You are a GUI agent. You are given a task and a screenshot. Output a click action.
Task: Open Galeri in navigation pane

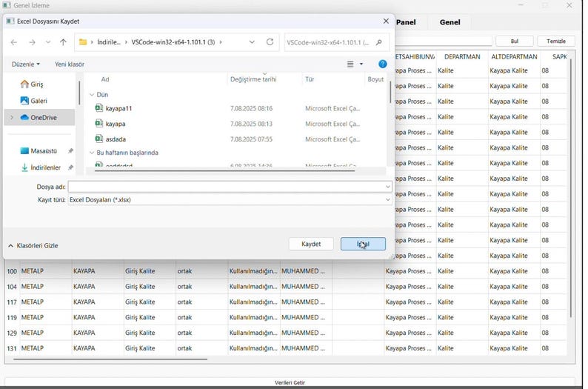coord(39,101)
